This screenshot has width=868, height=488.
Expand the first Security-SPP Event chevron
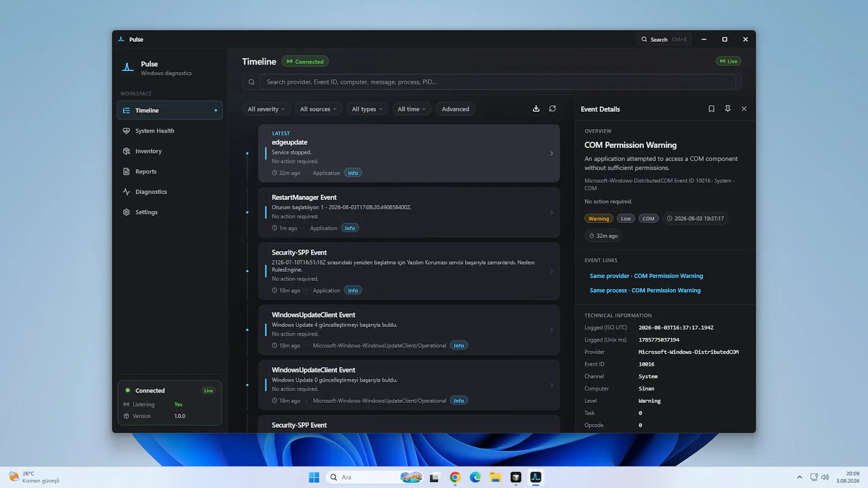[552, 271]
